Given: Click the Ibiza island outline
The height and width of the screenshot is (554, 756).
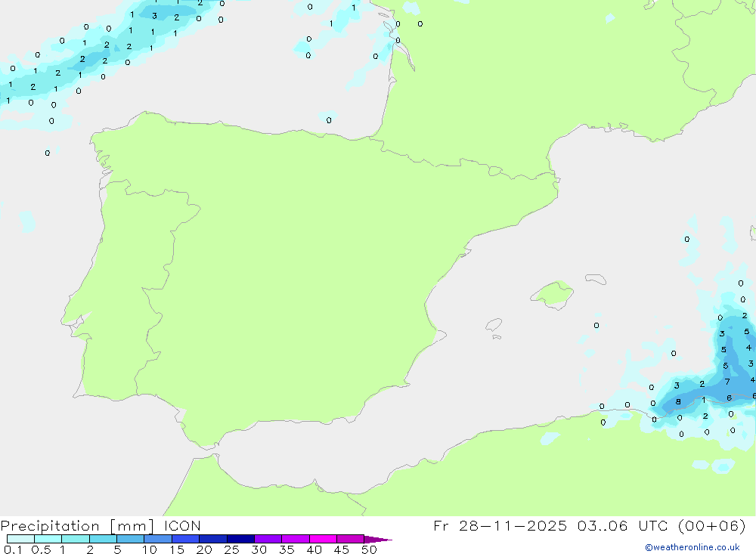Looking at the screenshot, I should pyautogui.click(x=494, y=326).
